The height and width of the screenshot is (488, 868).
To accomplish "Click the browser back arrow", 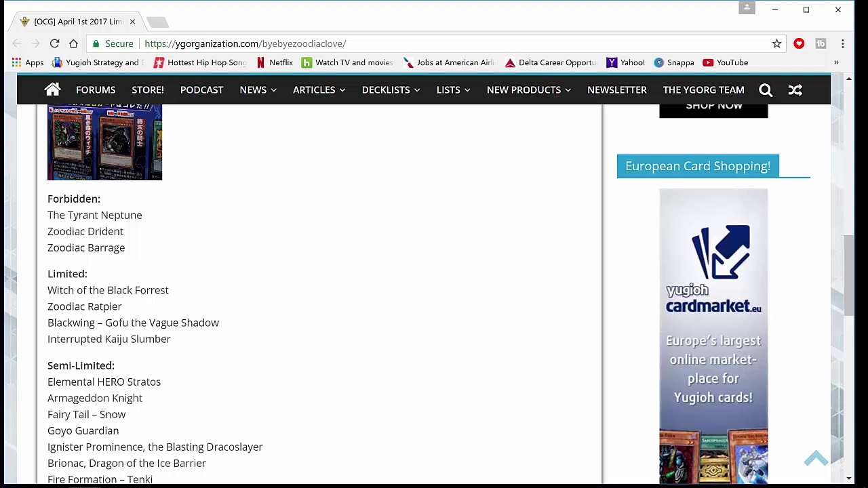I will pyautogui.click(x=17, y=43).
